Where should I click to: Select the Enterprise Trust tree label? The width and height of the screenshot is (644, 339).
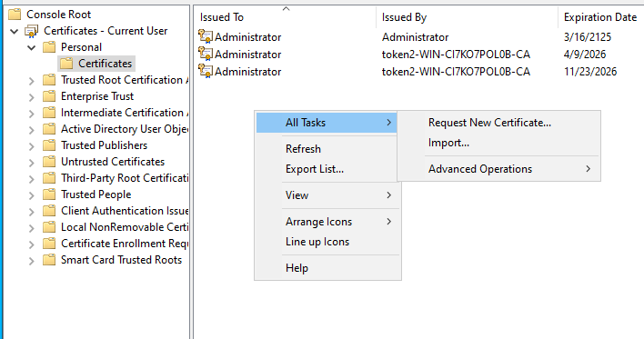pos(97,96)
